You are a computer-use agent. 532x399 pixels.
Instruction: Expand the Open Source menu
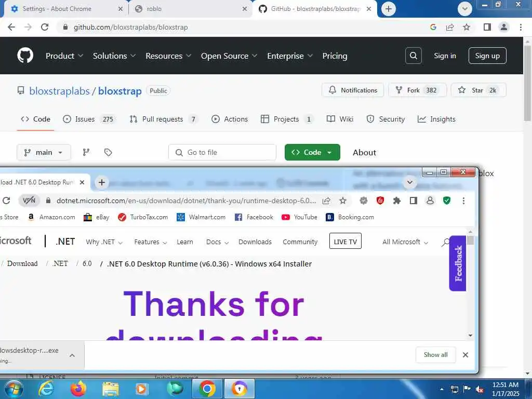tap(229, 56)
